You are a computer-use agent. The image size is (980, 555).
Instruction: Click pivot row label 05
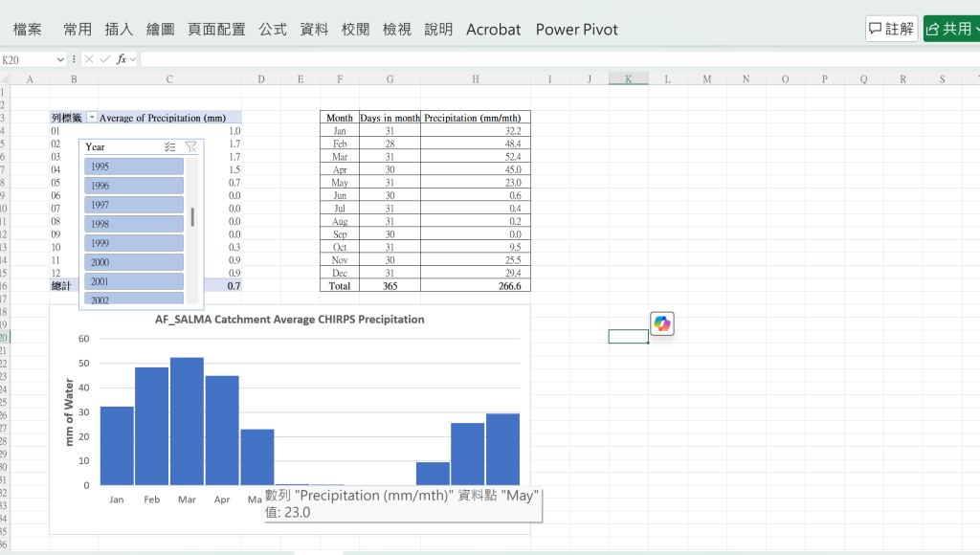pyautogui.click(x=56, y=183)
